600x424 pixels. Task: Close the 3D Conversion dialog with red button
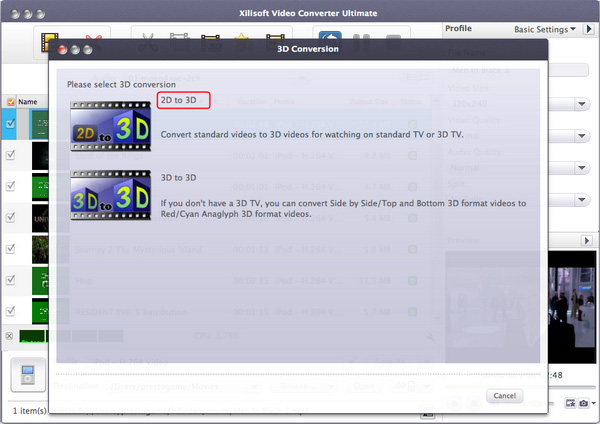62,48
